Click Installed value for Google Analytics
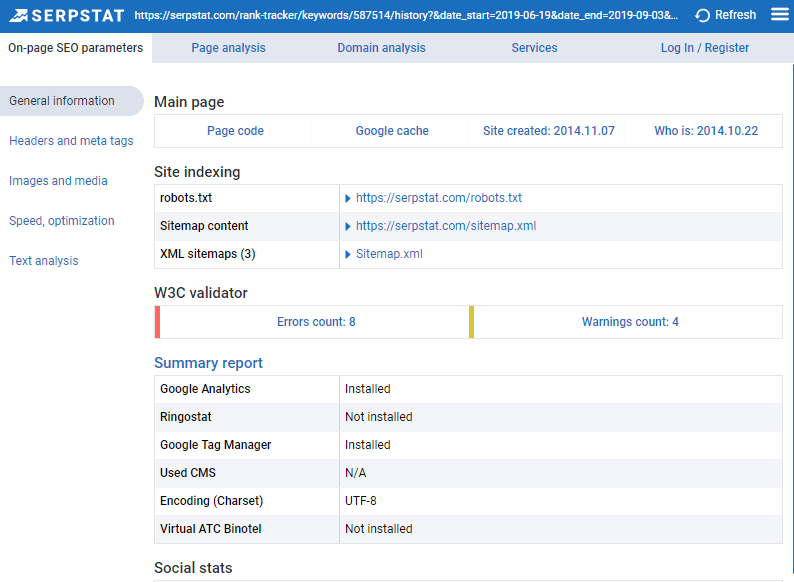Viewport: 794px width, 582px height. pyautogui.click(x=368, y=389)
